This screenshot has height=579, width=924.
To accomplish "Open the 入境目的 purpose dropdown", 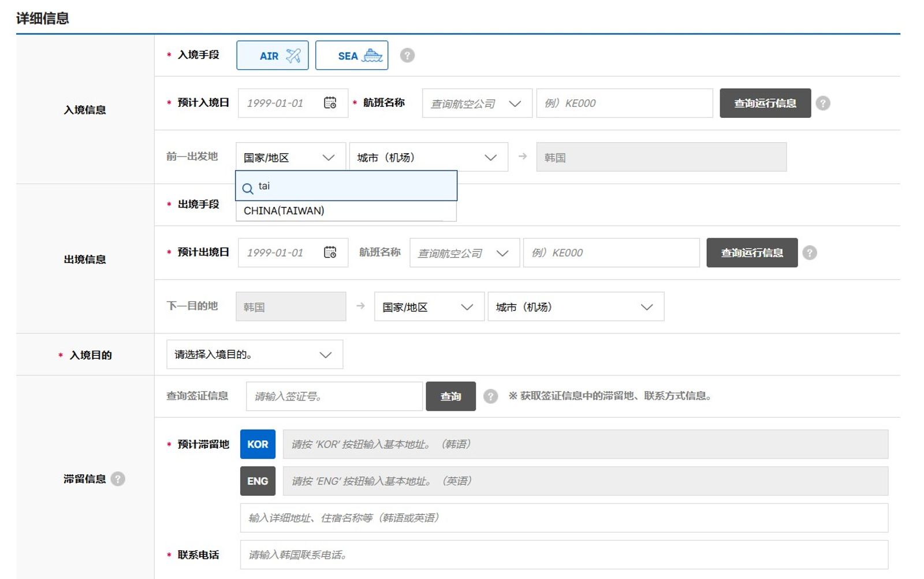I will click(254, 354).
